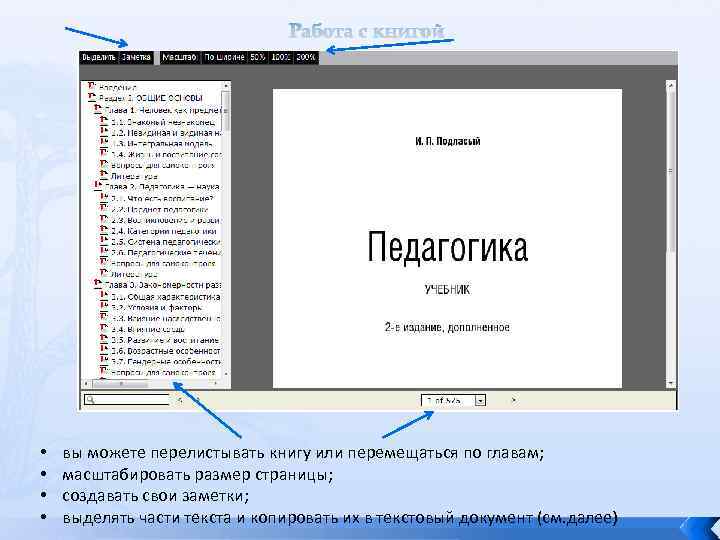Click the contents panel scroll-down arrow
This screenshot has width=720, height=540.
tap(226, 374)
